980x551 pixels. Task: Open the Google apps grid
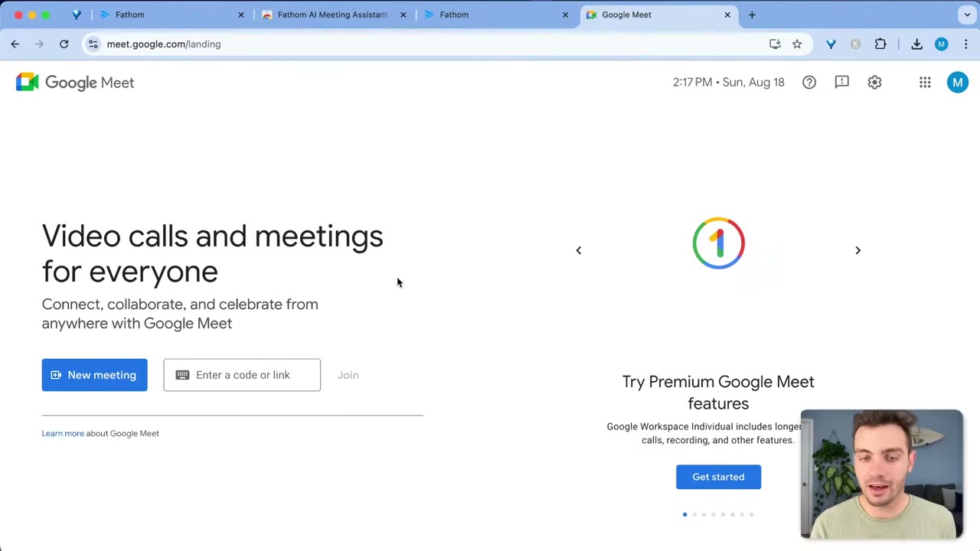click(925, 83)
